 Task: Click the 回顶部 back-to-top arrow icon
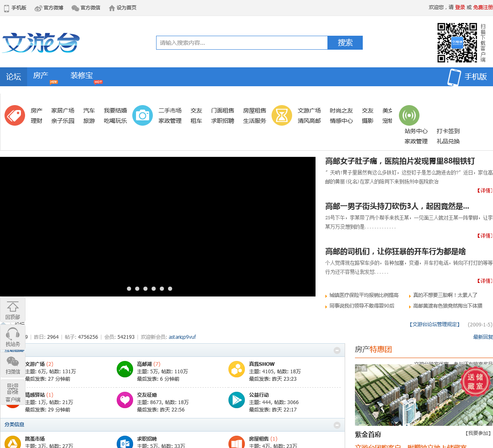coord(13,307)
